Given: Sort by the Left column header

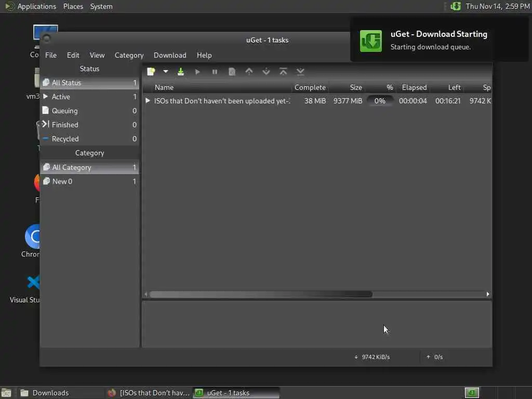Looking at the screenshot, I should [x=447, y=87].
